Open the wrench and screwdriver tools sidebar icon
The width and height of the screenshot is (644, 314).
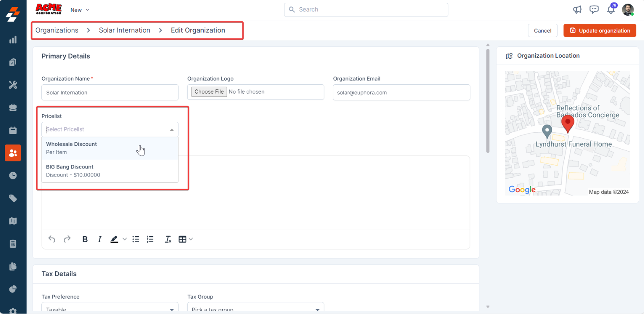click(x=13, y=85)
